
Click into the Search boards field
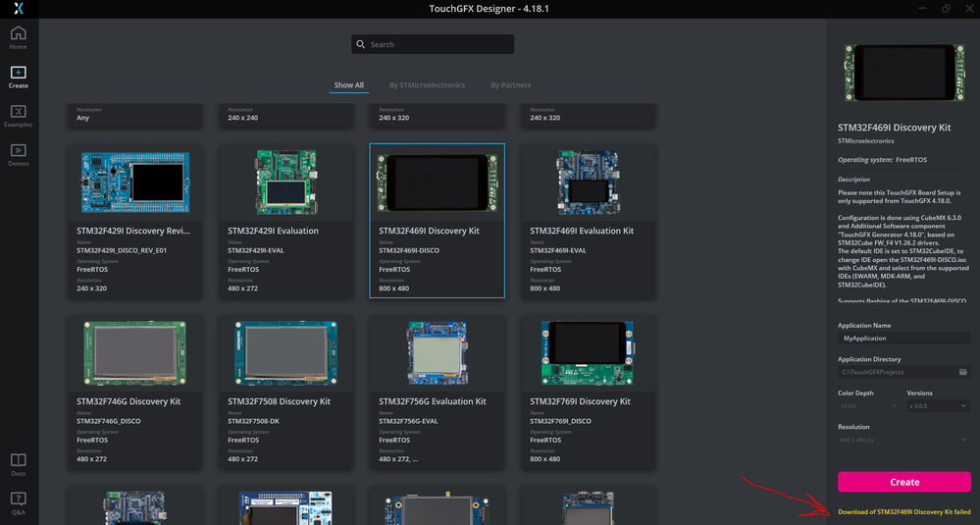[x=433, y=44]
